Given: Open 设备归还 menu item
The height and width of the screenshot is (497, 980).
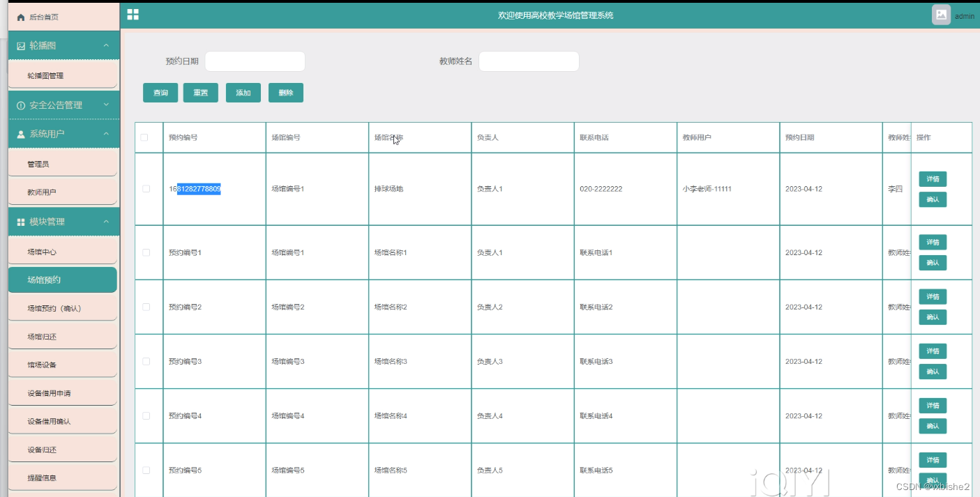Looking at the screenshot, I should [x=63, y=450].
